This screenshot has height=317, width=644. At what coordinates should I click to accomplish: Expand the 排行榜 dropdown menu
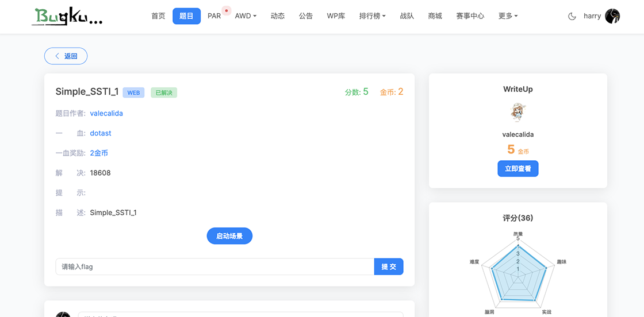(x=373, y=17)
